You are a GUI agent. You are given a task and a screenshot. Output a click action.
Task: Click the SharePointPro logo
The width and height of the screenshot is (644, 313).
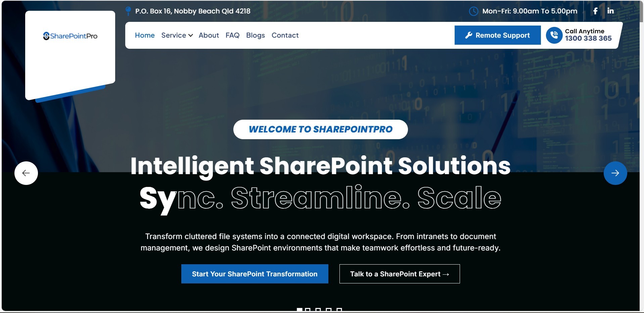coord(70,36)
